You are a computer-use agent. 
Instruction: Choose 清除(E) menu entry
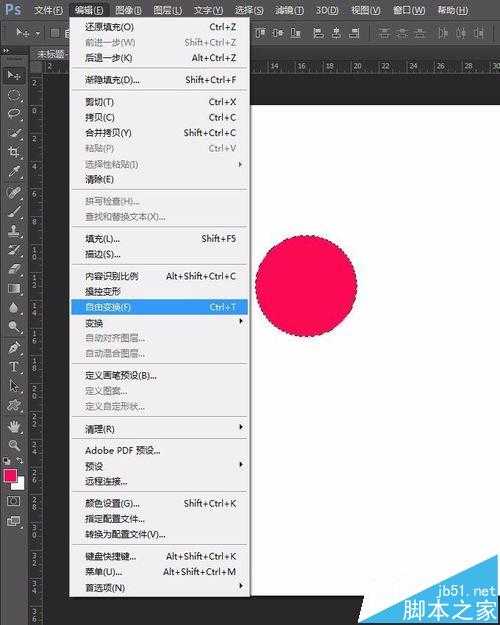coord(159,179)
